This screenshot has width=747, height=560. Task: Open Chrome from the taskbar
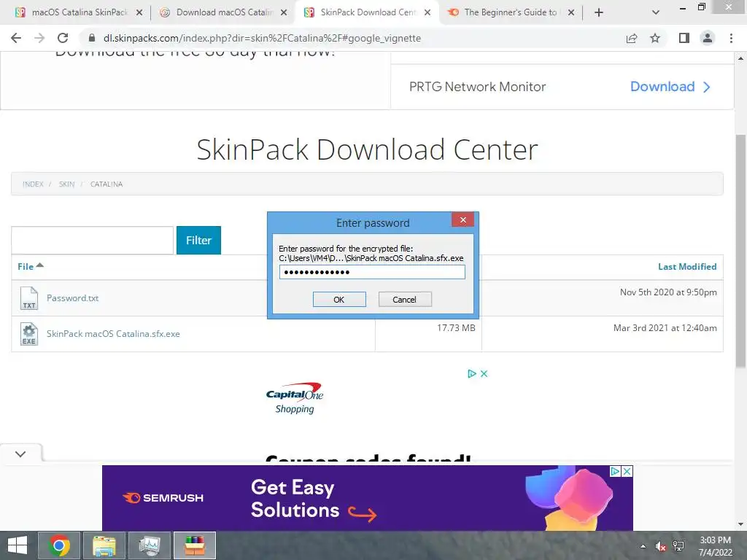(x=59, y=545)
